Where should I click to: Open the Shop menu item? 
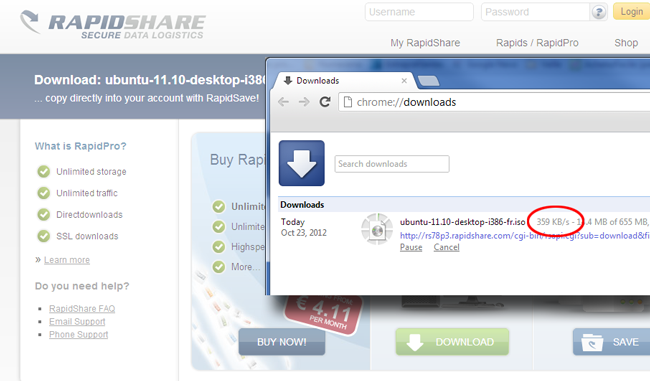coord(626,43)
